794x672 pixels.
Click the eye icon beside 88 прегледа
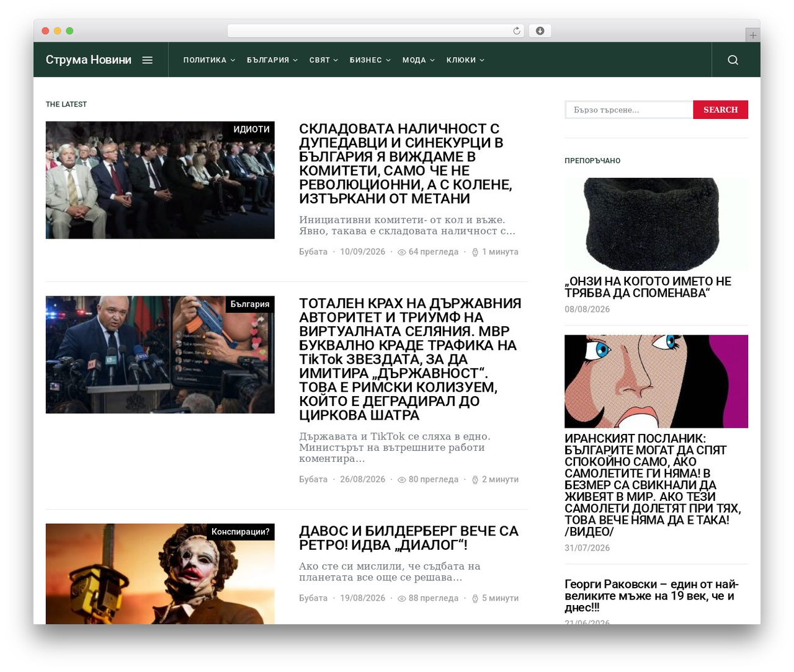click(x=402, y=599)
